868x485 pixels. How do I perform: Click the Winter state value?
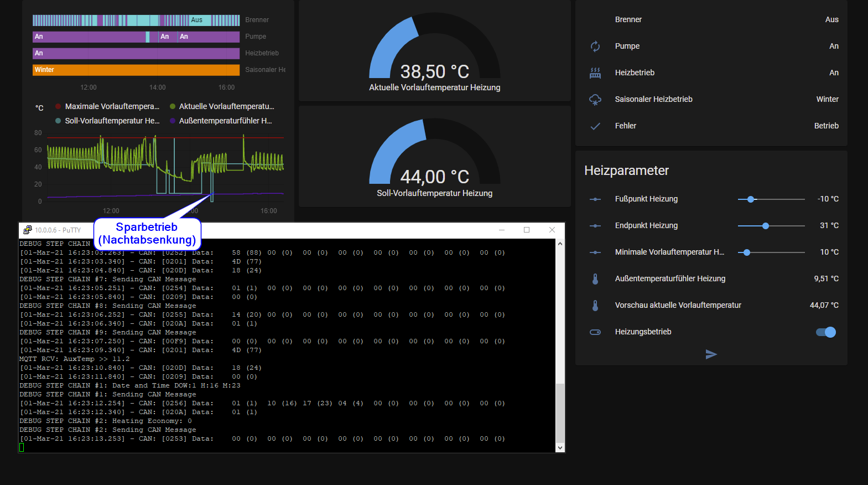click(x=828, y=99)
